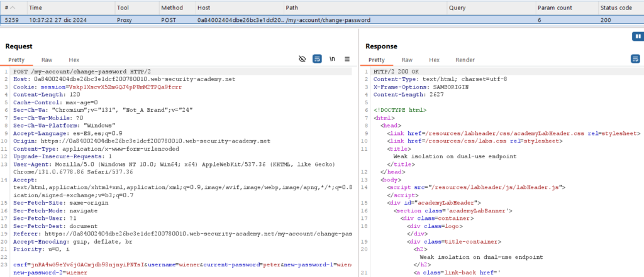This screenshot has width=644, height=277.
Task: Sort by the Time column header
Action: (x=70, y=8)
